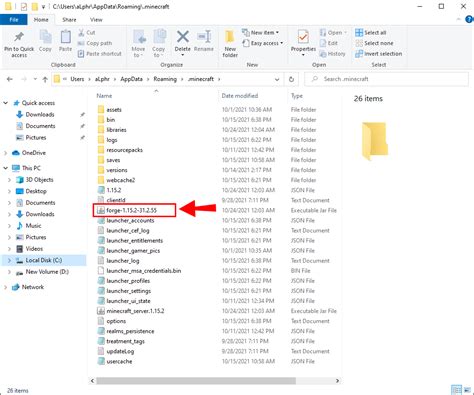Select Desktop in navigation pane
Viewport: 474px width, 395px height.
click(36, 191)
